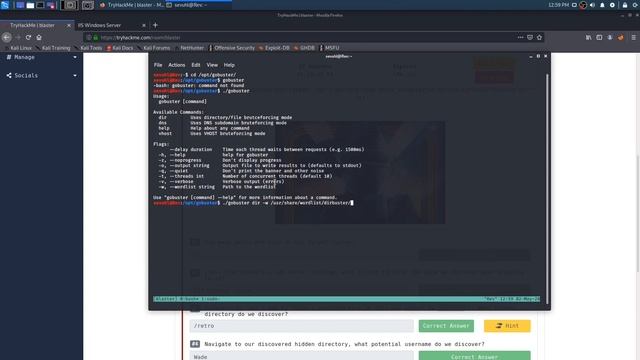Close the IIS Windows Server tab
The image size is (640, 360).
(144, 25)
